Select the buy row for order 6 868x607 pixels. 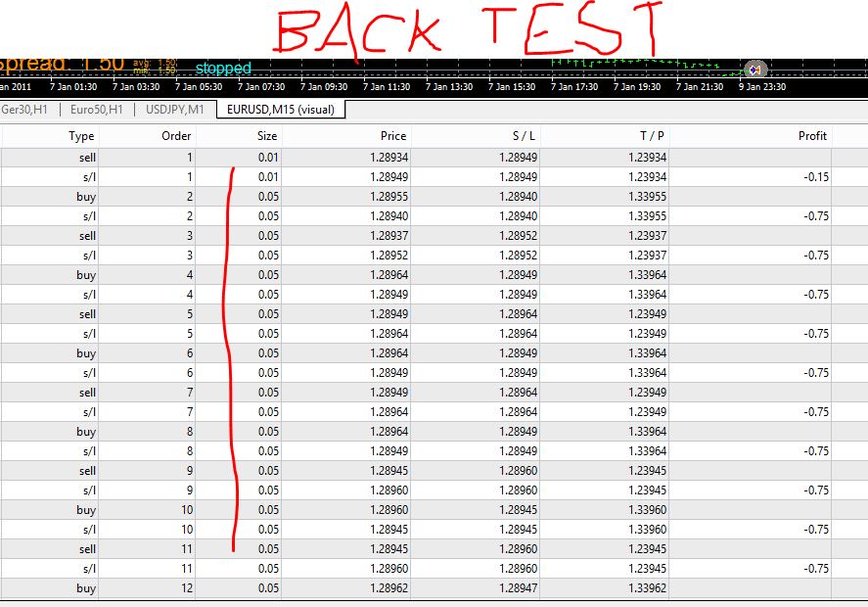click(x=434, y=353)
